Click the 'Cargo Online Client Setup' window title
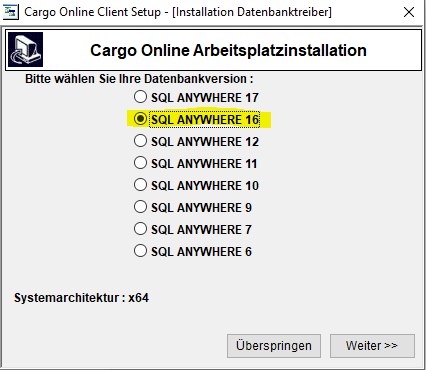The height and width of the screenshot is (370, 426). click(93, 12)
